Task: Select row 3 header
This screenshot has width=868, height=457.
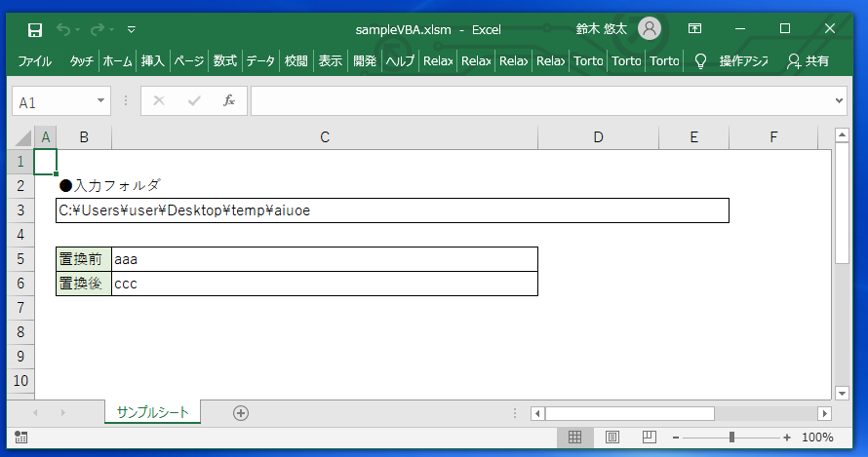Action: click(20, 210)
